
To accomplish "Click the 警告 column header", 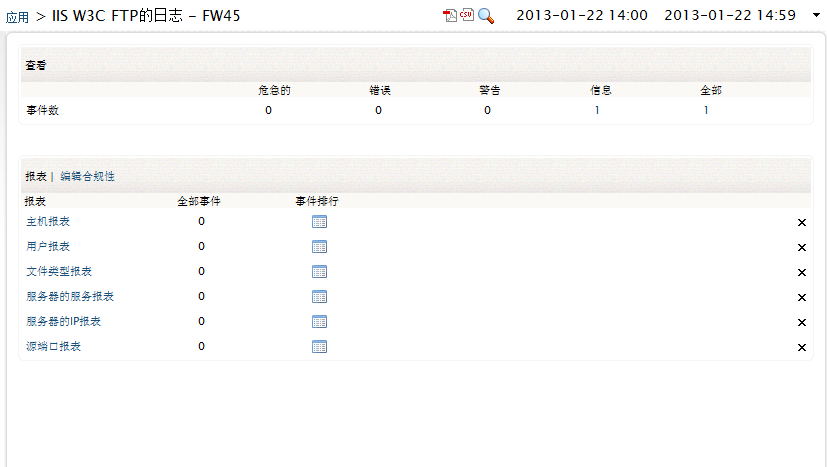I will [x=490, y=90].
